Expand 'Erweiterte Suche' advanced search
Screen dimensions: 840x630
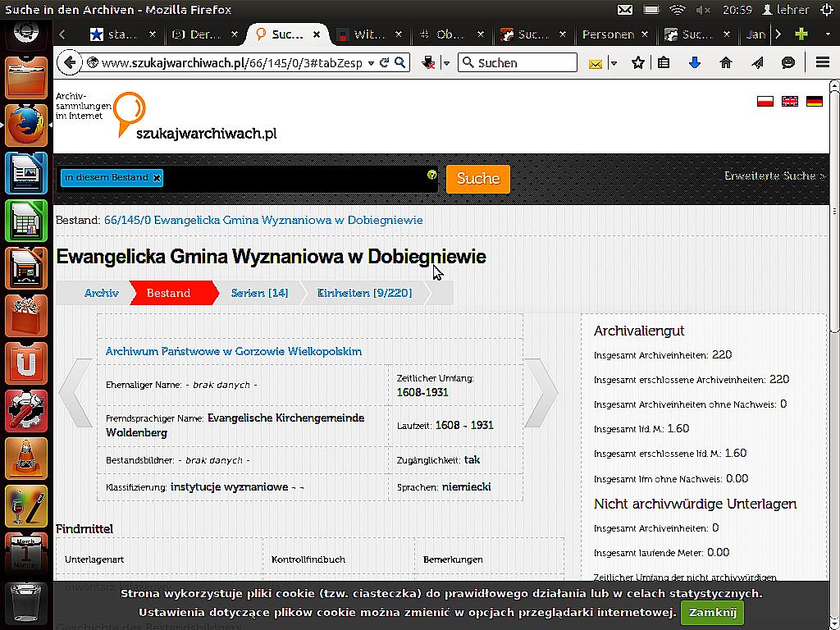coord(774,176)
